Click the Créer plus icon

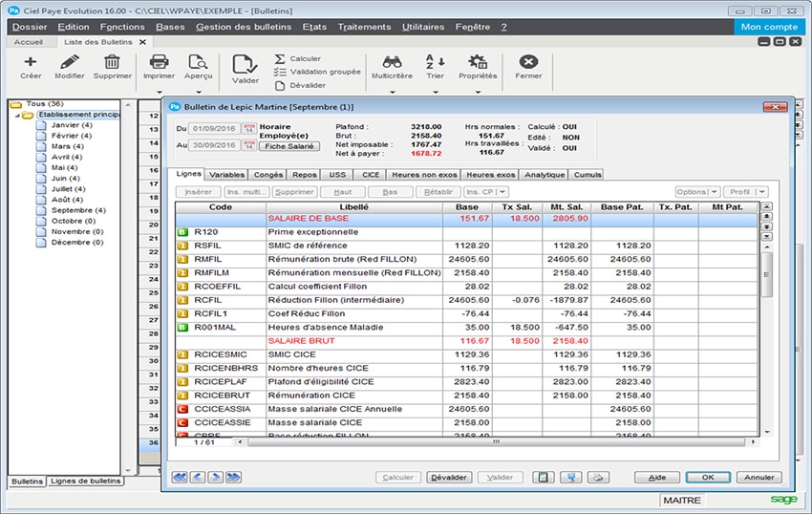(x=31, y=62)
